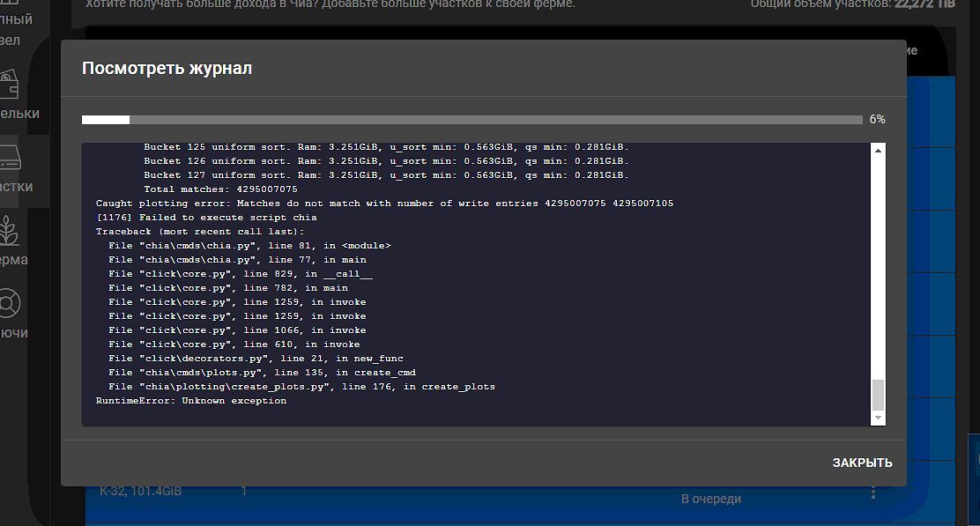Click the 'Посмотреть журнал' dialog title

click(x=167, y=68)
